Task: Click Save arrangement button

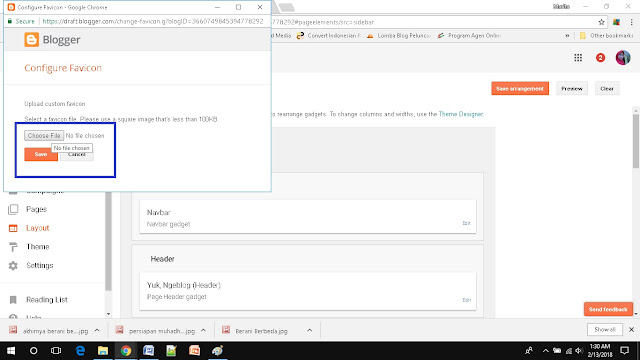Action: (520, 89)
